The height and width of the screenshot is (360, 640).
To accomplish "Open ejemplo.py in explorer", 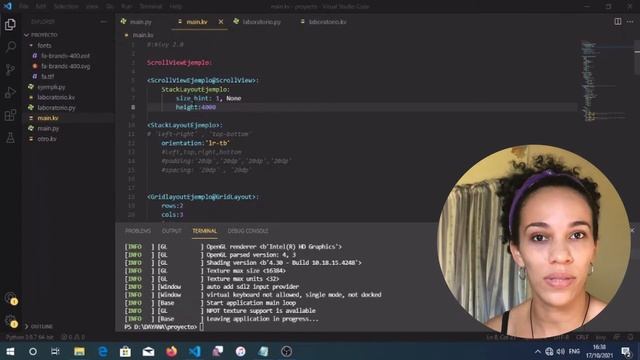I will click(x=51, y=87).
